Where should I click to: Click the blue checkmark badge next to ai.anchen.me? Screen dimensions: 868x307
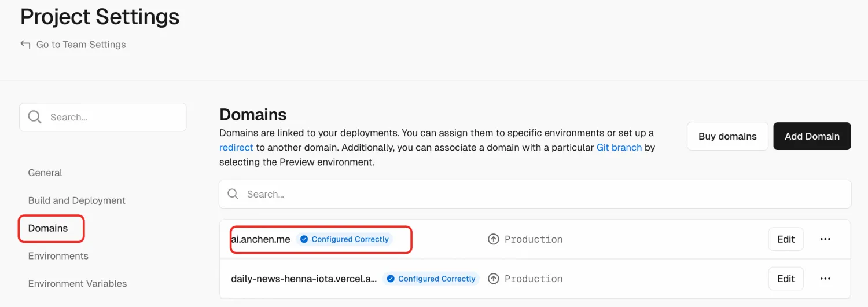click(x=304, y=239)
